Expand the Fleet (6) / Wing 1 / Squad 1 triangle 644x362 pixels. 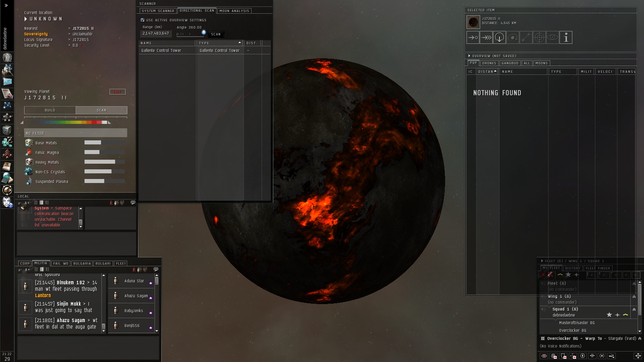[542, 261]
